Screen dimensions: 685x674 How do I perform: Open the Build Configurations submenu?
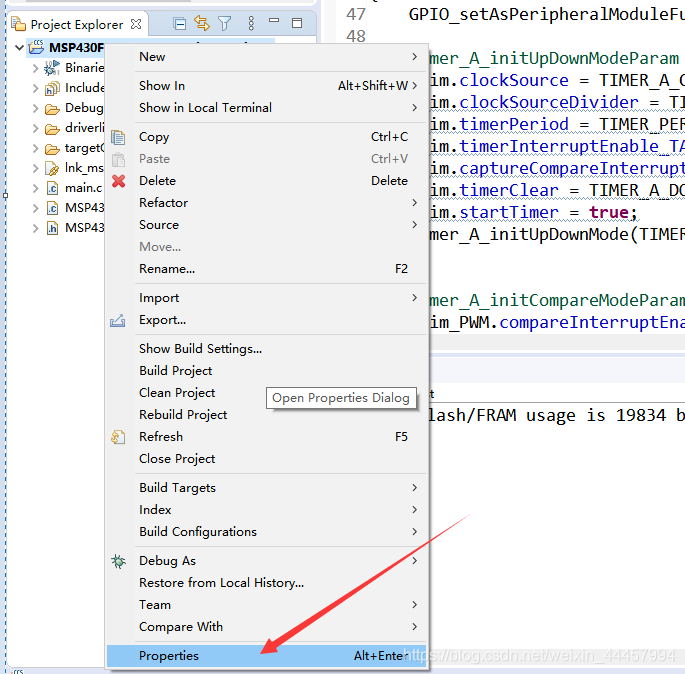(266, 532)
